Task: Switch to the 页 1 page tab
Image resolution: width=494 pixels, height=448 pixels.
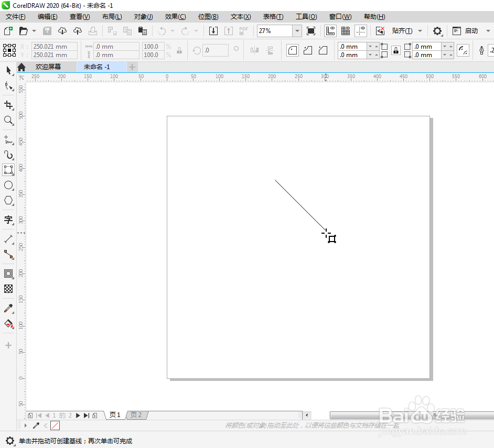Action: [115, 415]
